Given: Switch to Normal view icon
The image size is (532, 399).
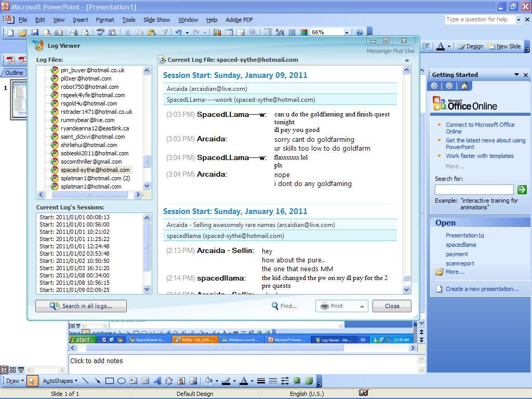Looking at the screenshot, I should (4, 370).
